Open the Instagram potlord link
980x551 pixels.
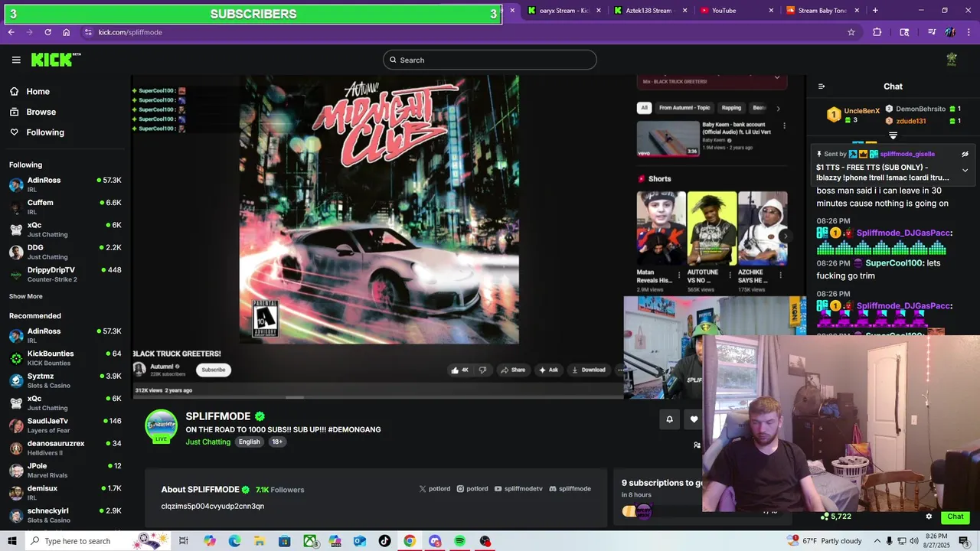(x=472, y=489)
